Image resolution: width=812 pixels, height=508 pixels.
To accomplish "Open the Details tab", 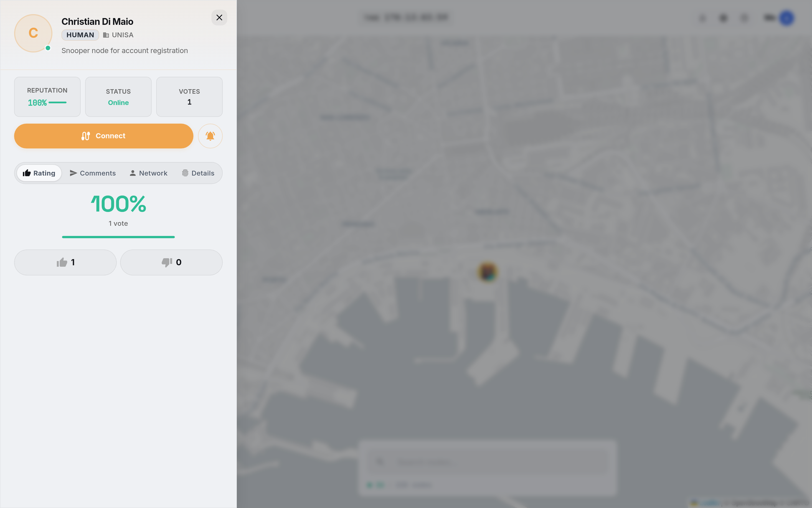I will pos(198,173).
